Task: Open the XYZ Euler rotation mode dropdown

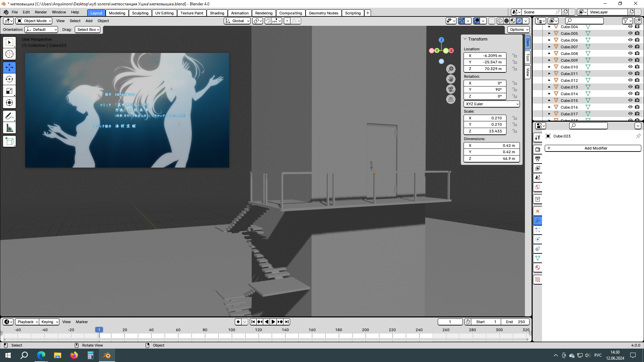Action: [492, 104]
